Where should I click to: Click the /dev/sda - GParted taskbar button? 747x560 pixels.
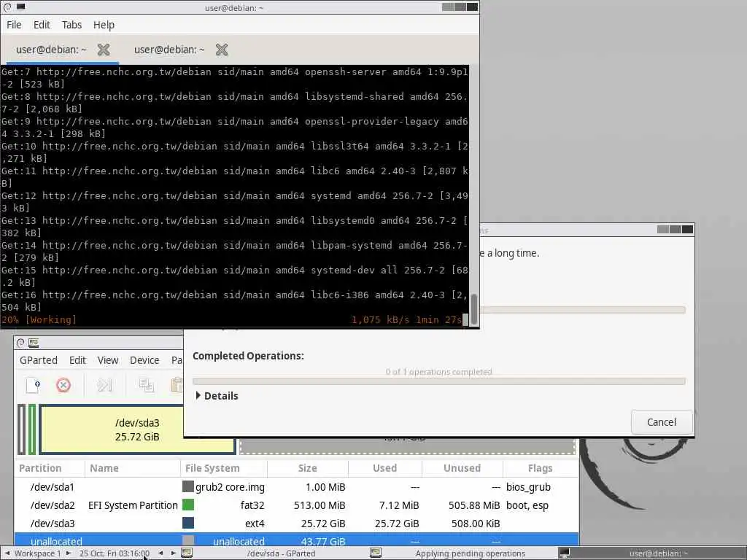click(274, 553)
